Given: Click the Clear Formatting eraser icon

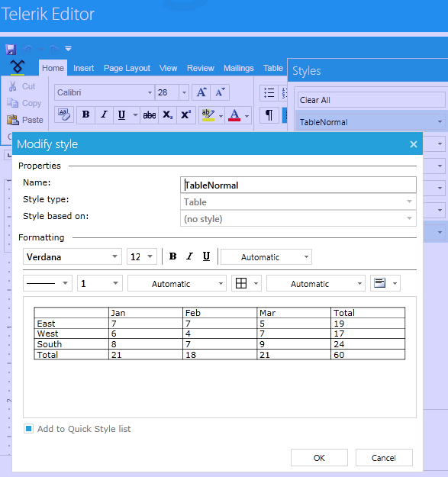Looking at the screenshot, I should click(64, 114).
